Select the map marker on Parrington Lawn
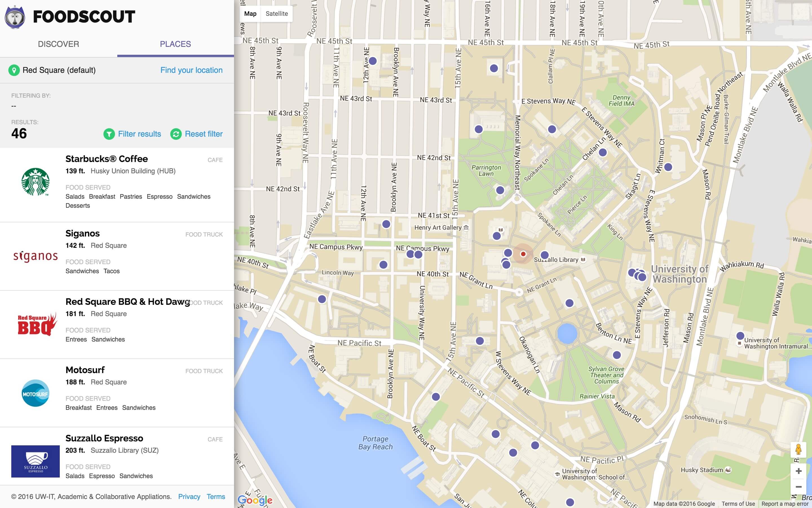This screenshot has height=508, width=812. pyautogui.click(x=500, y=190)
